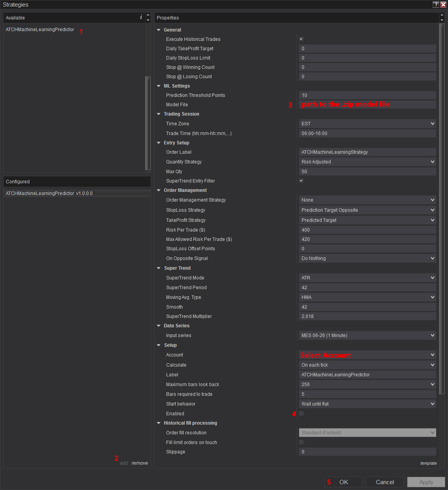Open the Time Zone dropdown
This screenshot has width=448, height=490.
367,124
